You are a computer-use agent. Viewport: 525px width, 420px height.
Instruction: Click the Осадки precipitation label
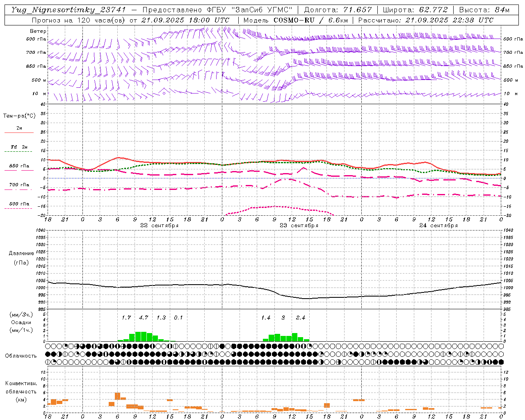[21, 323]
